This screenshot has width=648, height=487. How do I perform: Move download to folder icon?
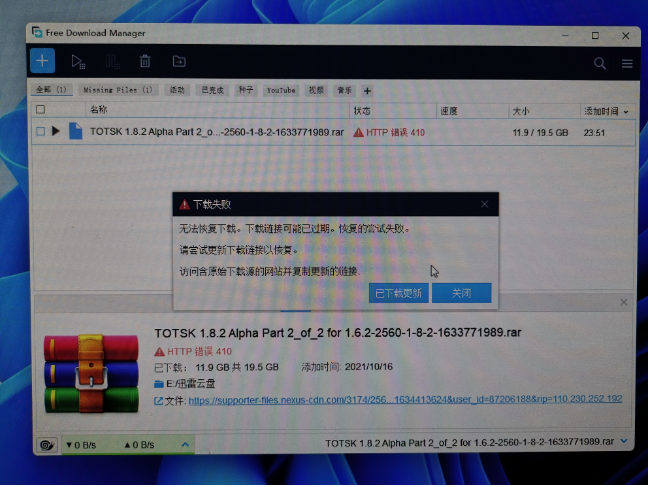(179, 61)
